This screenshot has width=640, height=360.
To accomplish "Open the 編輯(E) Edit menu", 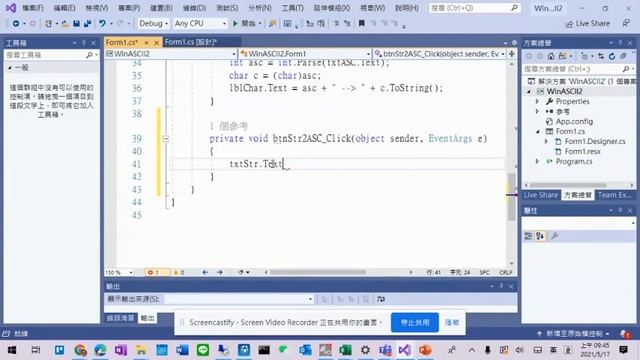I will coord(64,8).
